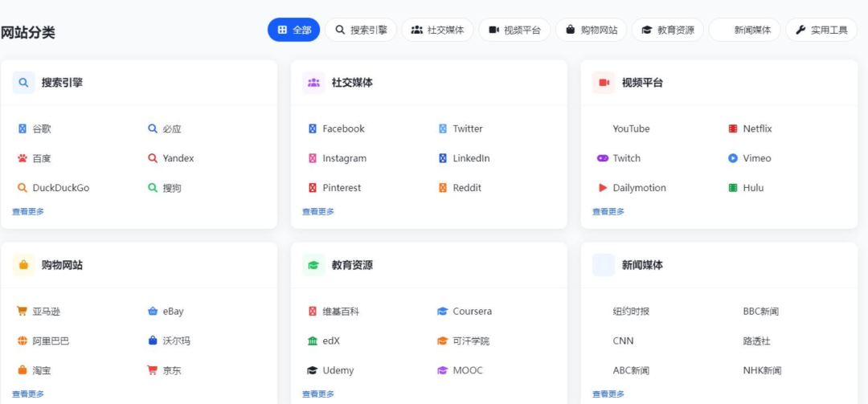Click the cart icon beside 亚马逊
The height and width of the screenshot is (404, 868).
(23, 311)
